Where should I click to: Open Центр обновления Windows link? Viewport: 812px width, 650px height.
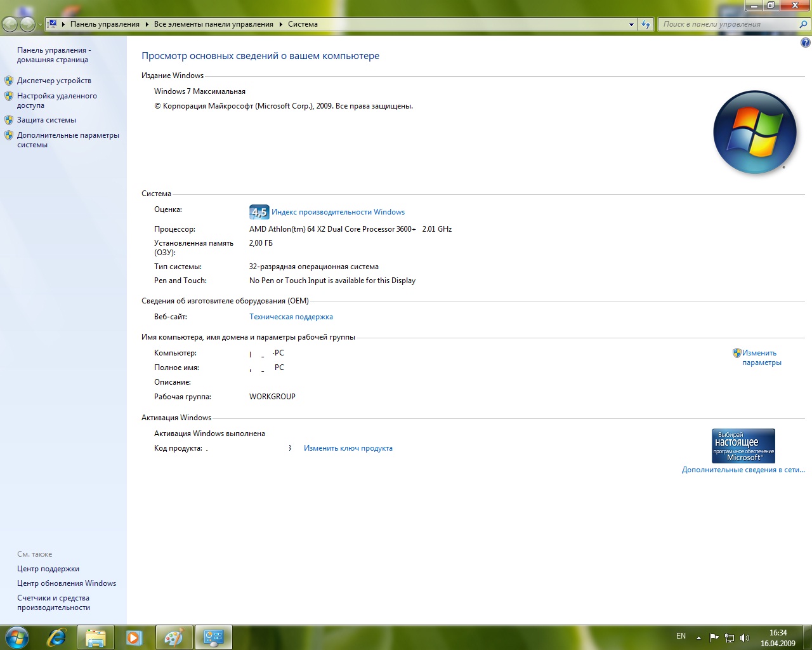coord(67,583)
